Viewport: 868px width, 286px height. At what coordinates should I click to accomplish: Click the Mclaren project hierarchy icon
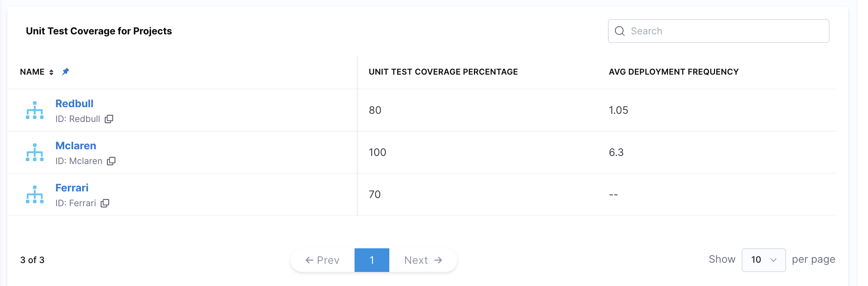pyautogui.click(x=34, y=152)
